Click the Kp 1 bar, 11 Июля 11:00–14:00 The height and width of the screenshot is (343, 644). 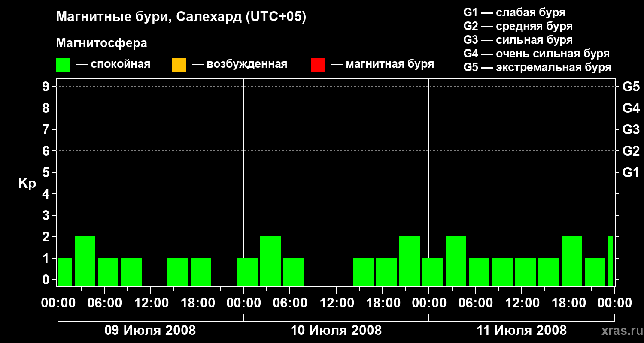click(526, 272)
